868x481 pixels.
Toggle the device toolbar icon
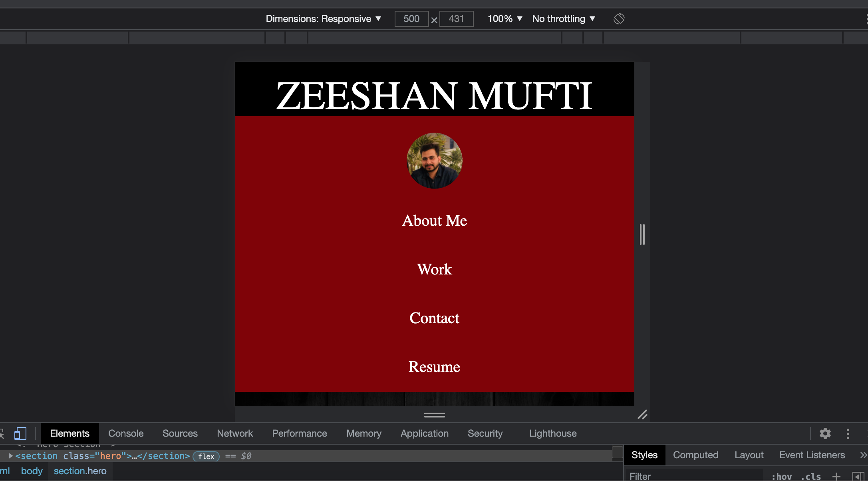[20, 433]
